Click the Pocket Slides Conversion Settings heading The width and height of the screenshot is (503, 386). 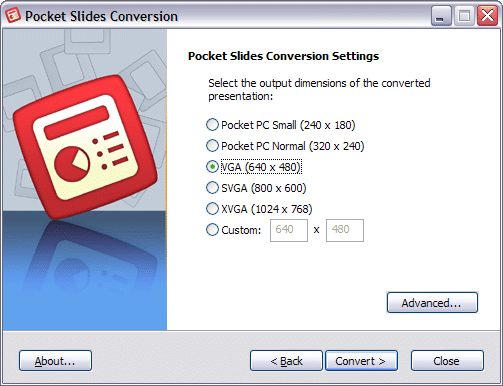tap(283, 56)
